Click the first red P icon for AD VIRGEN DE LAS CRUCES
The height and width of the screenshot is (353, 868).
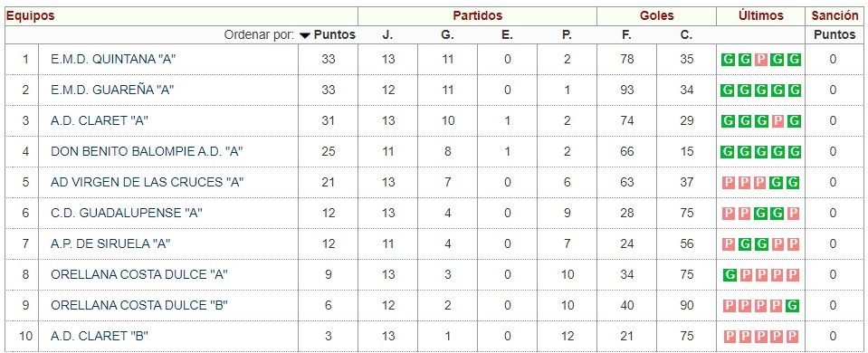[729, 183]
